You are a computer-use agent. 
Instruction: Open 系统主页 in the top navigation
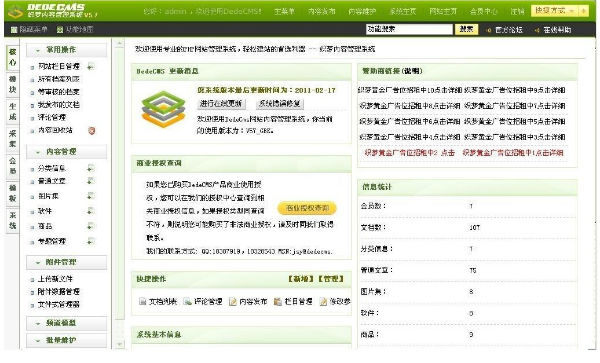click(403, 11)
